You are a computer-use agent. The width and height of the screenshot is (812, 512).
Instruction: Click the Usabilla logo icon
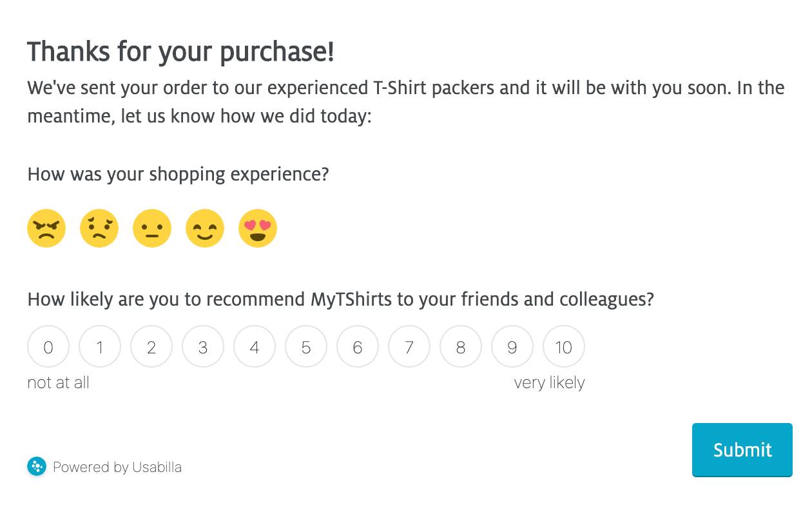[x=37, y=466]
